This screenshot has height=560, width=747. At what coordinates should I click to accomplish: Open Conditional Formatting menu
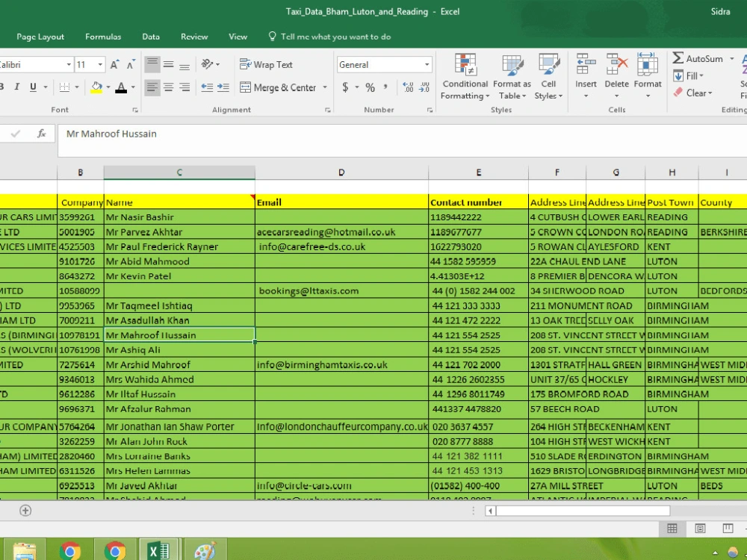pyautogui.click(x=465, y=77)
